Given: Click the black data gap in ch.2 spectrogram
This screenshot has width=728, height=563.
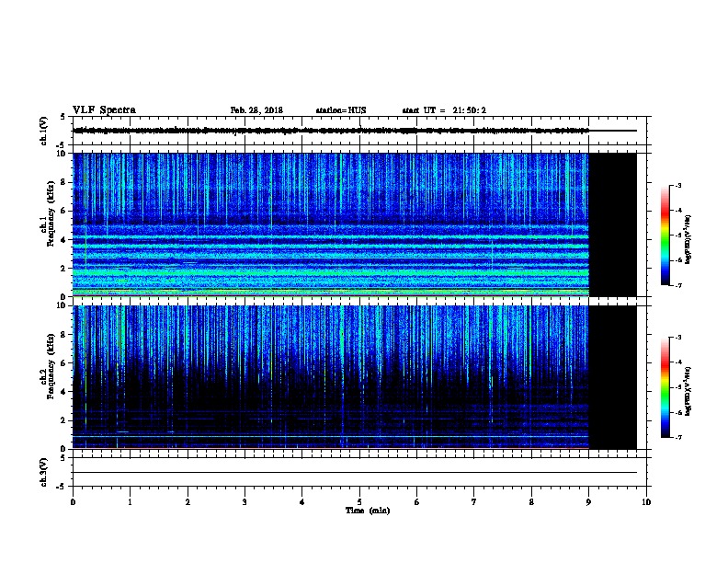Looking at the screenshot, I should 613,377.
